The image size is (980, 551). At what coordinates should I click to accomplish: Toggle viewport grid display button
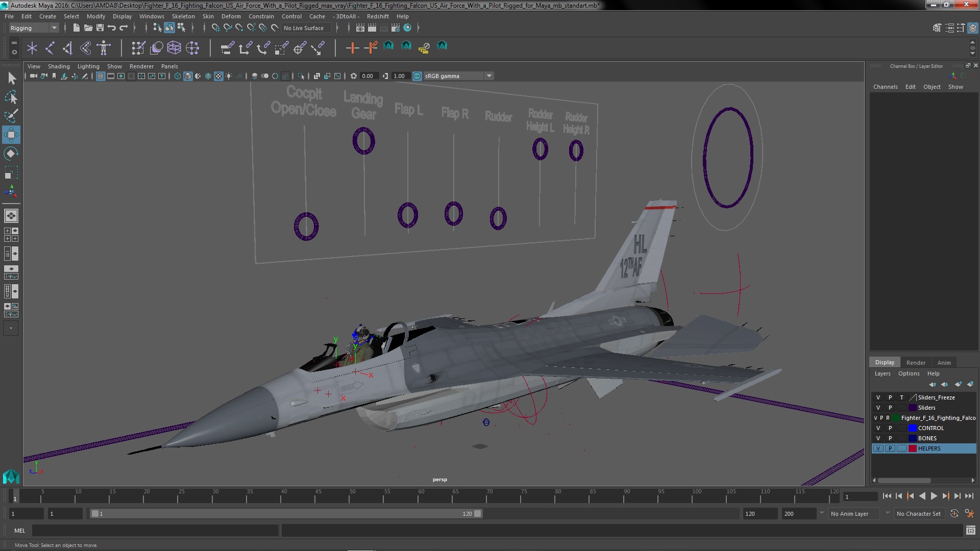coord(101,76)
